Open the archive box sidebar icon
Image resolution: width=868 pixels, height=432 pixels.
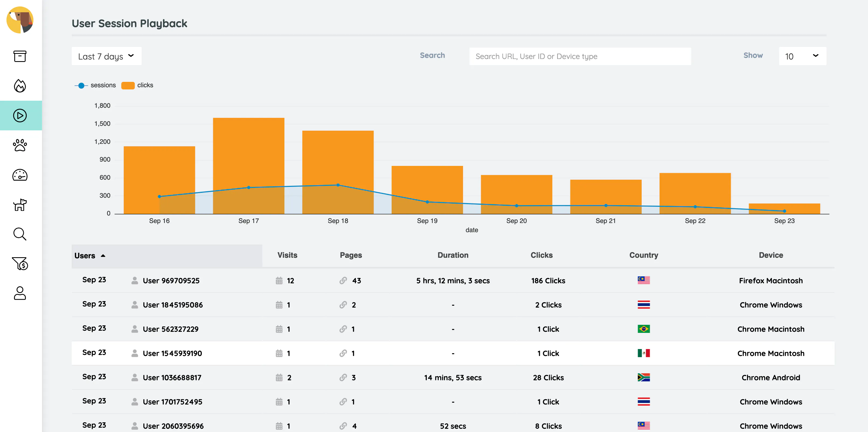20,56
